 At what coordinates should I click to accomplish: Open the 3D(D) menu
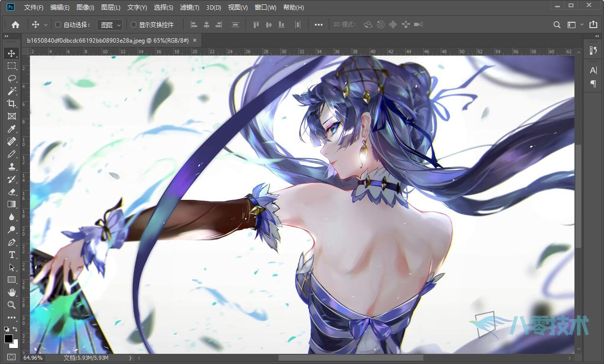click(x=214, y=7)
